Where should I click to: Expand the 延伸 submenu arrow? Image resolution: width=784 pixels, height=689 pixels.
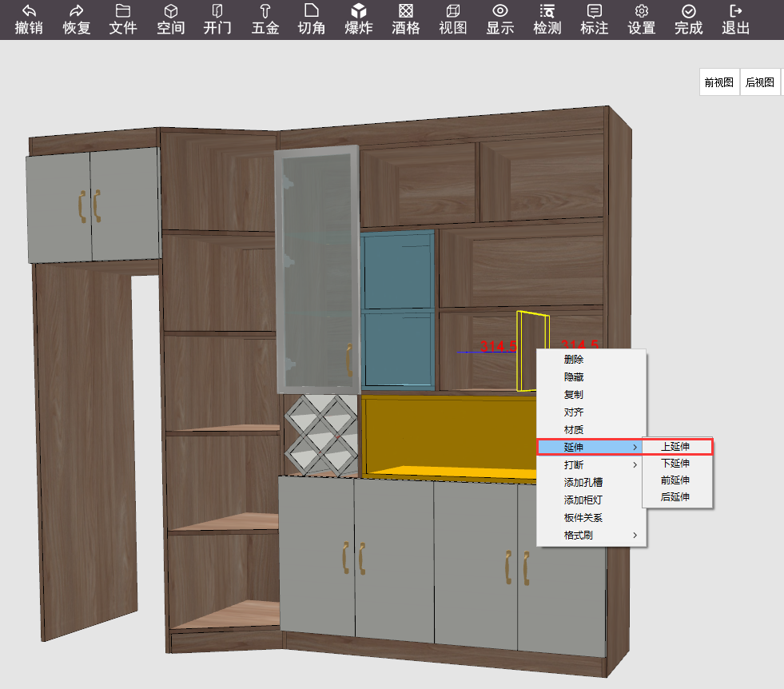point(635,447)
